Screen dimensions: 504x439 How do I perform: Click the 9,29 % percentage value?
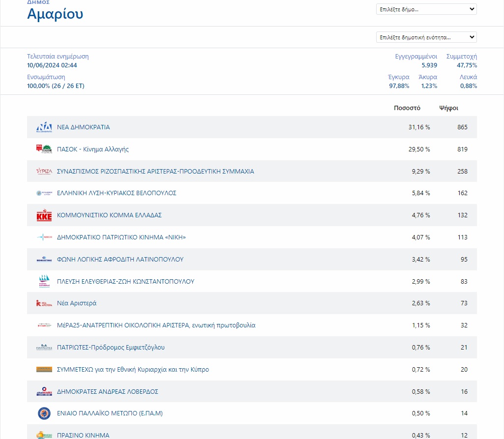[421, 171]
